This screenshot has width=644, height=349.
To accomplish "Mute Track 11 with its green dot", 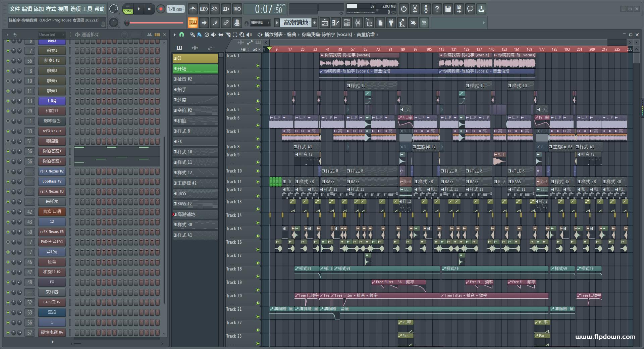I will click(x=258, y=182).
